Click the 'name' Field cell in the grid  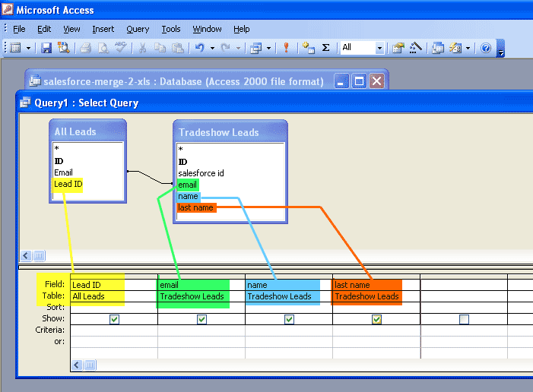coord(289,285)
